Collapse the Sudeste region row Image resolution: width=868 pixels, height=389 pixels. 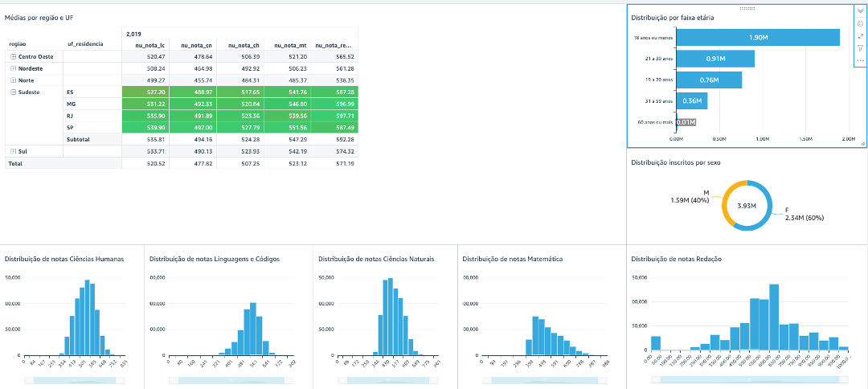point(14,92)
